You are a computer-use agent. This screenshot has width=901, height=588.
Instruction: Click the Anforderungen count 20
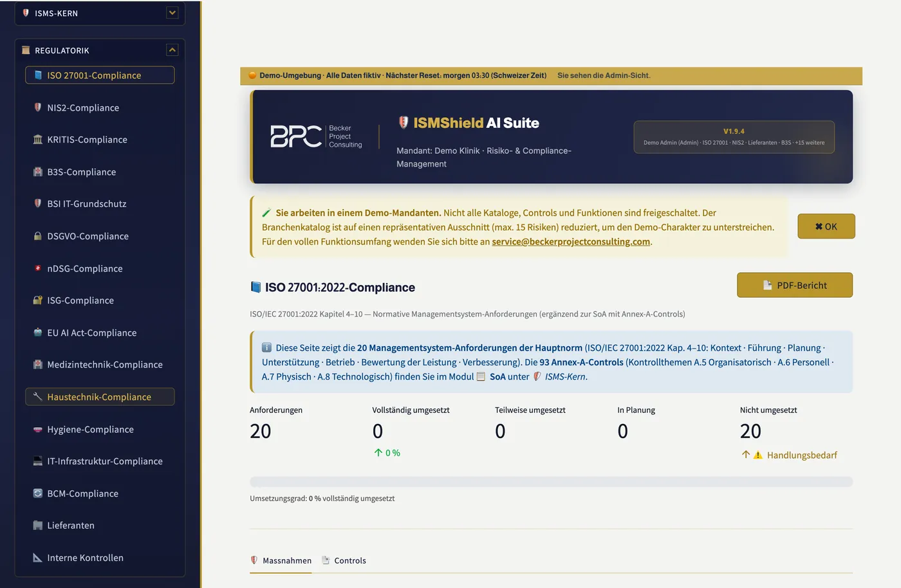click(261, 431)
